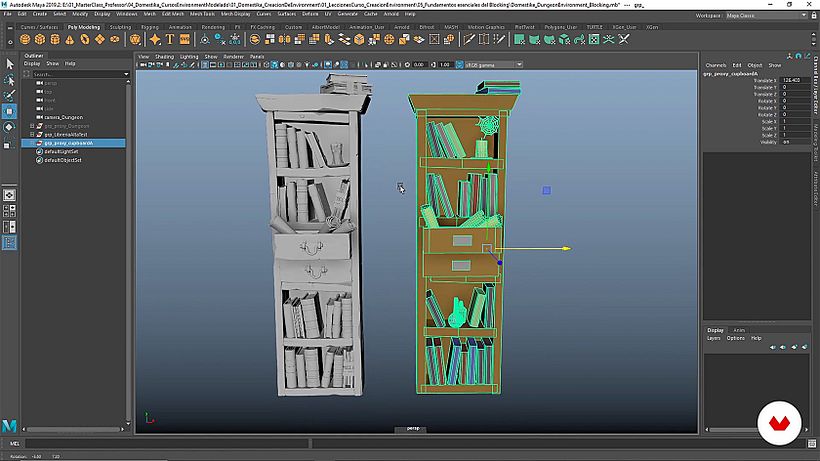
Task: Activate the Lasso select tool
Action: (x=9, y=79)
